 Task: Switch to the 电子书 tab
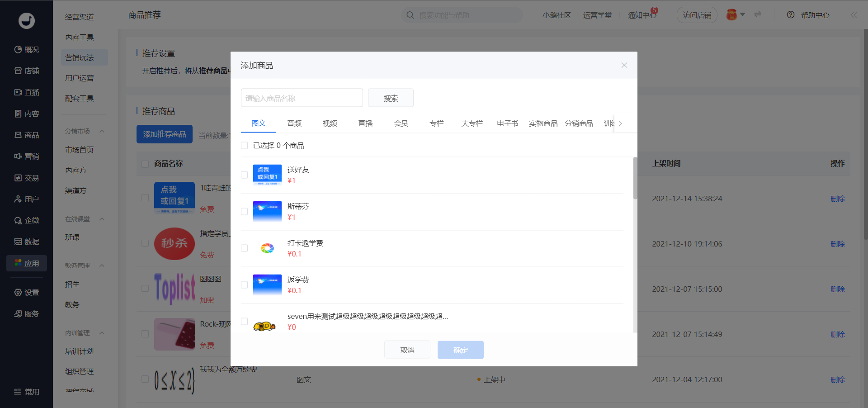508,123
